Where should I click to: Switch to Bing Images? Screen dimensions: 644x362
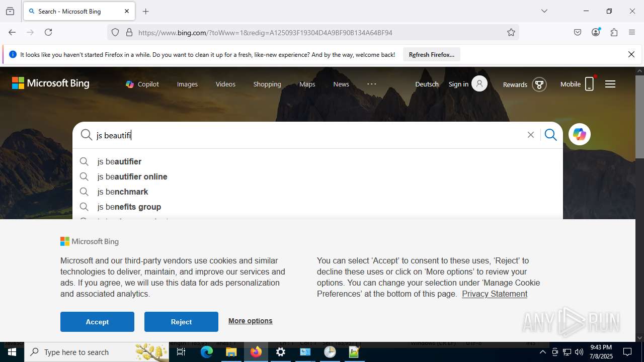click(187, 84)
